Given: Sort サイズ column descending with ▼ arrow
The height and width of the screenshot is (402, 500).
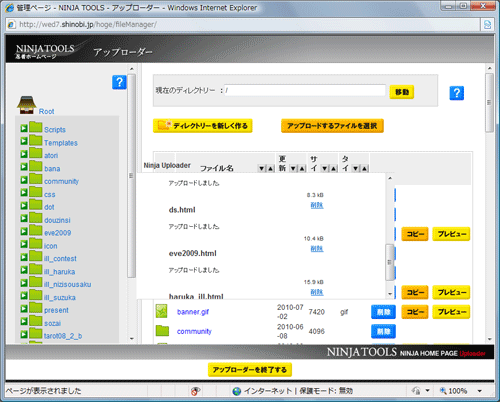Looking at the screenshot, I should click(324, 169).
